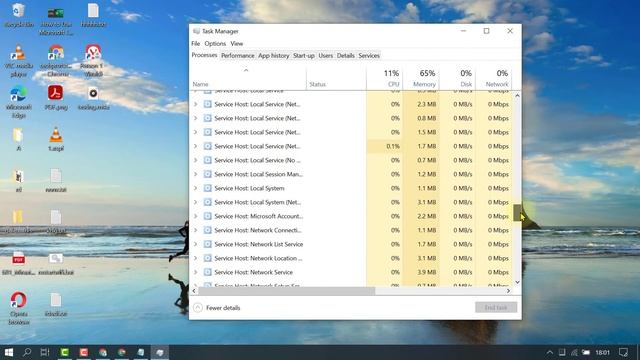Image resolution: width=640 pixels, height=360 pixels.
Task: Switch to the Details tab
Action: (x=345, y=56)
